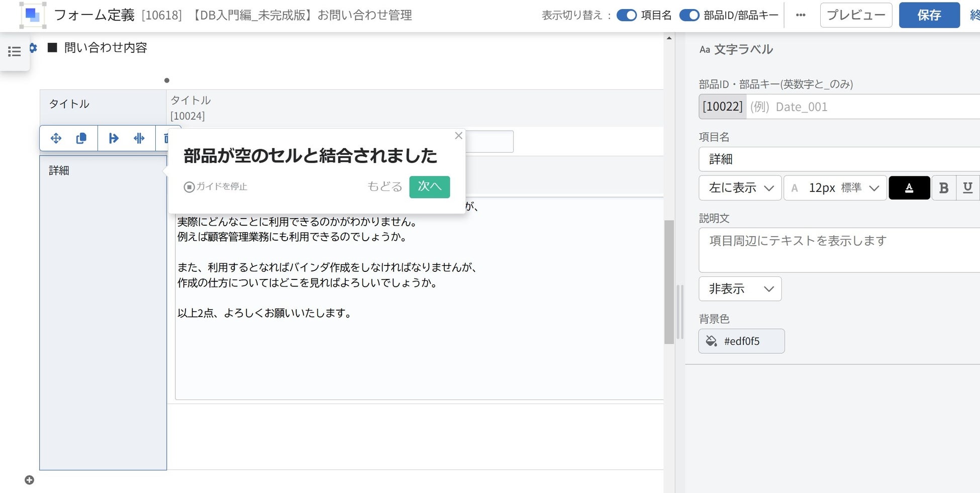Click the split cell toolbar icon

[x=139, y=138]
